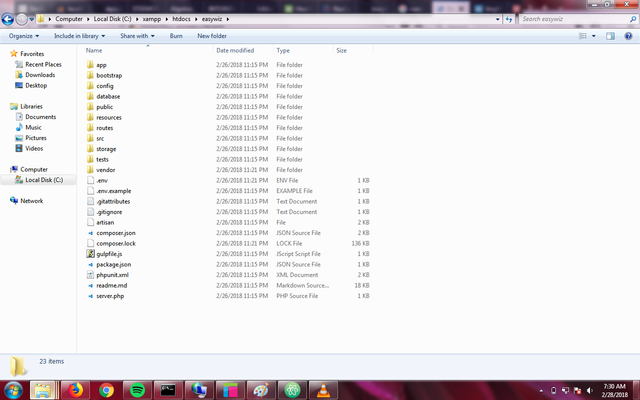
Task: Select Computer in the navigation pane
Action: (34, 169)
